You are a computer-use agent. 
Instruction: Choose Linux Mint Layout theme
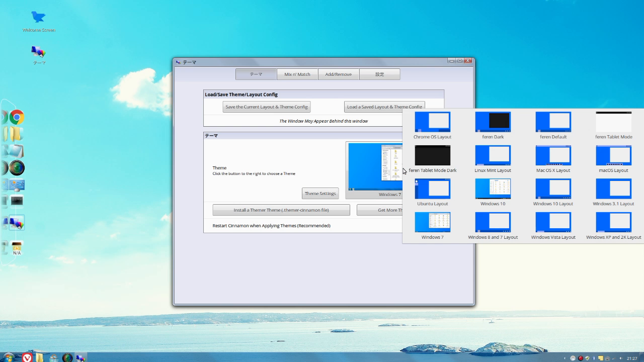[493, 159]
